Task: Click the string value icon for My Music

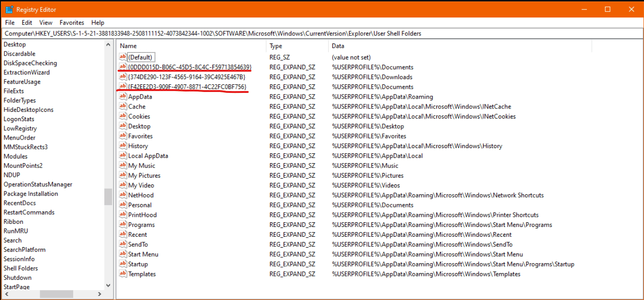Action: pyautogui.click(x=123, y=166)
